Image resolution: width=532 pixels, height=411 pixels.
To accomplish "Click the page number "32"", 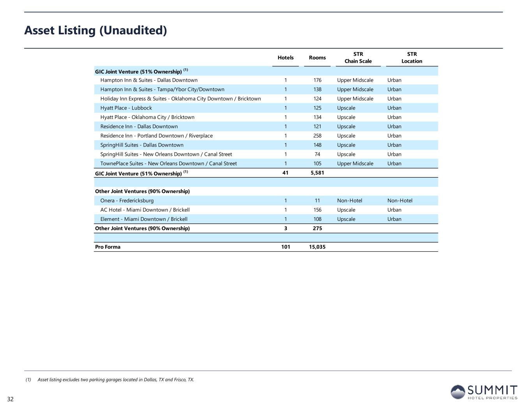I will 10,399.
